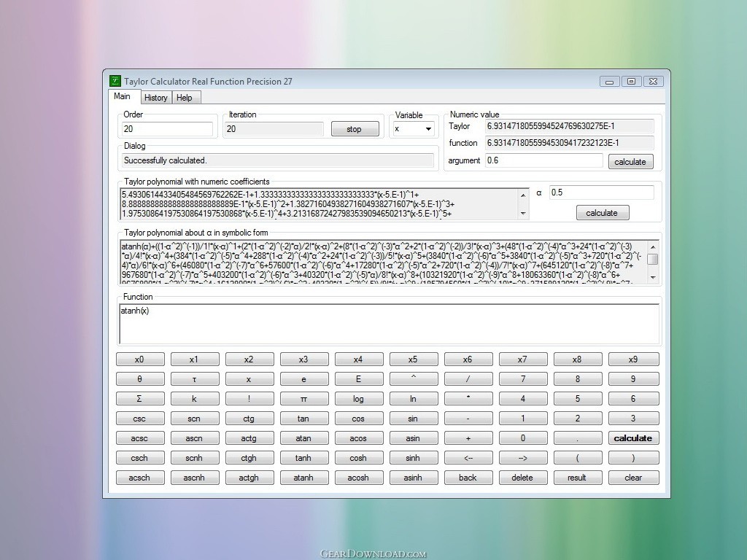Click the symbolic form scrollbar thumb
Image resolution: width=747 pixels, height=560 pixels.
(x=653, y=260)
